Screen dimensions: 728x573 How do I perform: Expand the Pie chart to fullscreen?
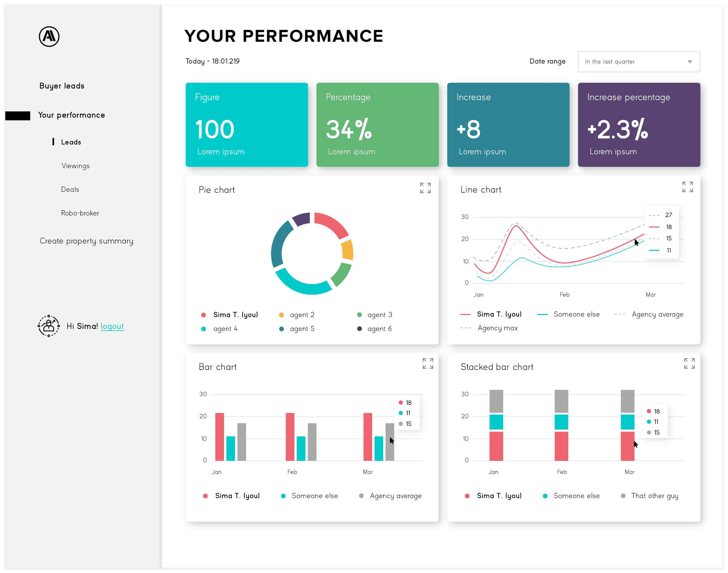coord(425,188)
